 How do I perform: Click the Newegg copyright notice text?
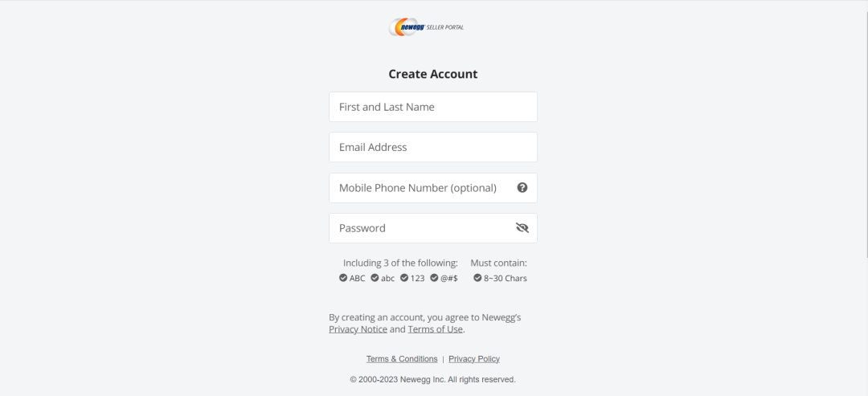pos(432,379)
